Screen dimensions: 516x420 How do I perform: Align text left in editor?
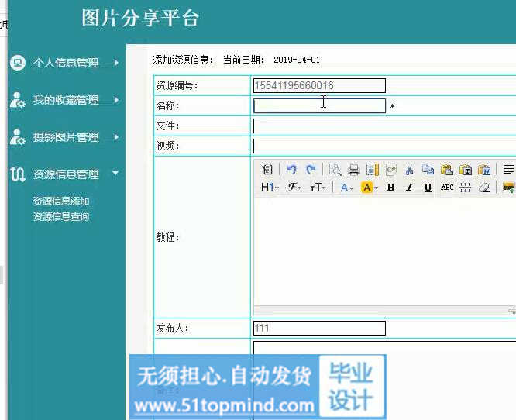click(x=508, y=170)
